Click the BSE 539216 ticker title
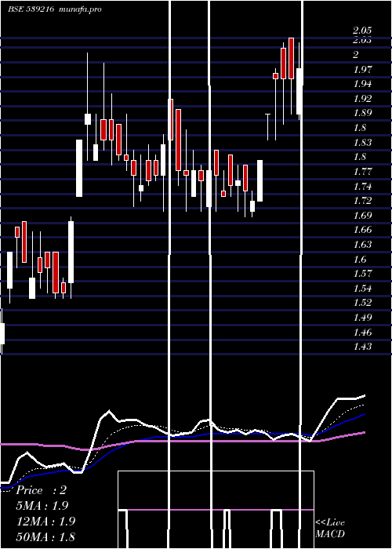392x549 pixels. click(31, 9)
